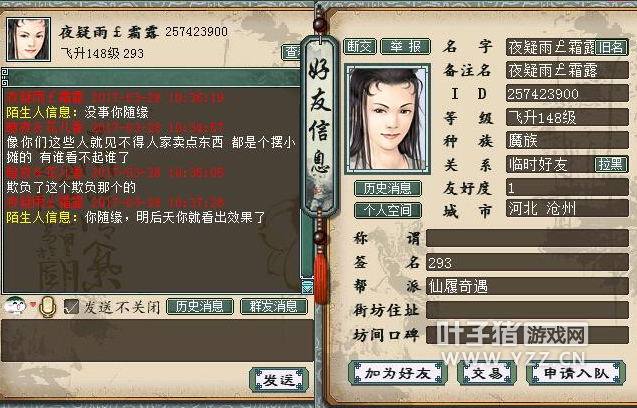Click the chat header avatar portrait
637x408 pixels.
pyautogui.click(x=28, y=39)
